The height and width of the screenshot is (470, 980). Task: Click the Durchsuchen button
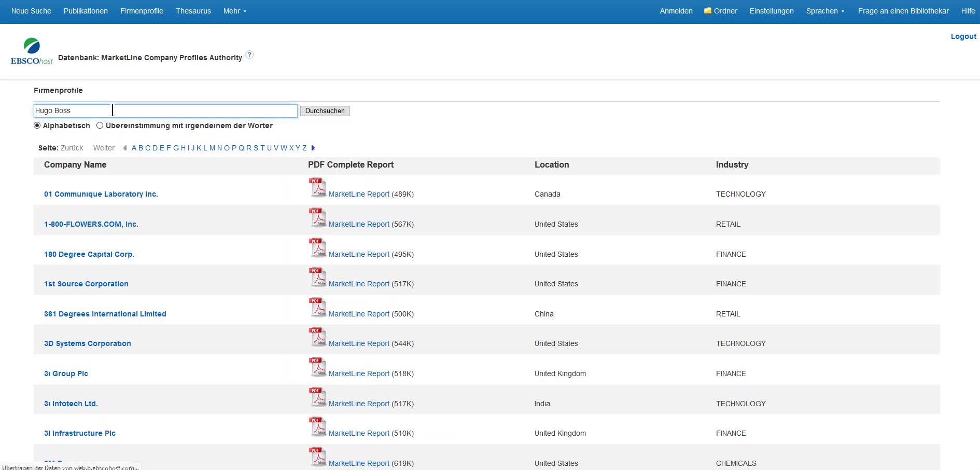(x=325, y=110)
